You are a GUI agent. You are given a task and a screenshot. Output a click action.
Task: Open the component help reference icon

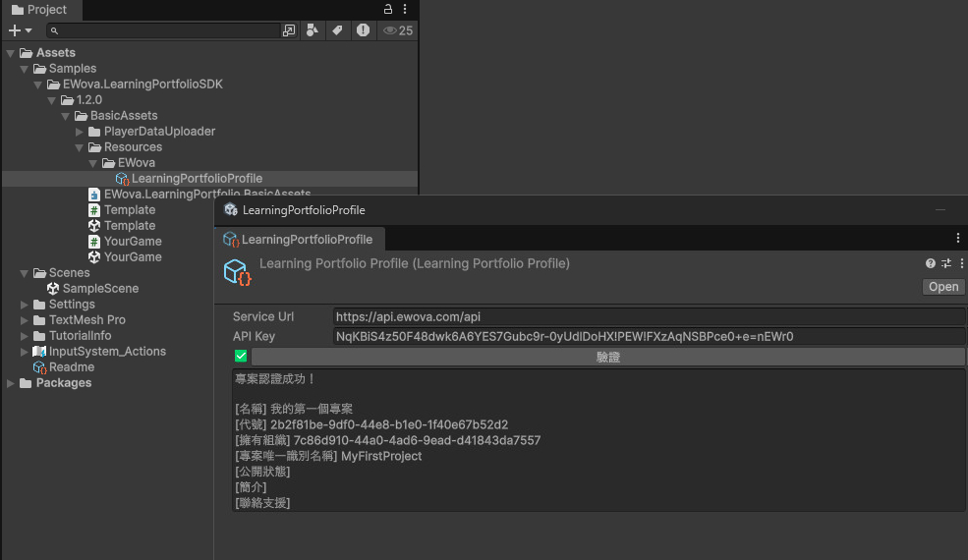[x=931, y=263]
